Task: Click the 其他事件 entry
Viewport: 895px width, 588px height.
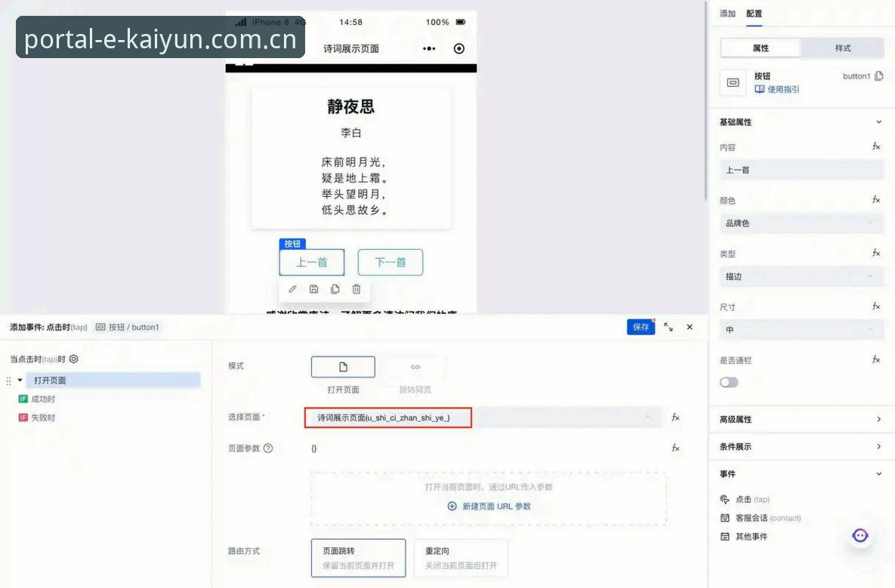Action: click(x=744, y=537)
